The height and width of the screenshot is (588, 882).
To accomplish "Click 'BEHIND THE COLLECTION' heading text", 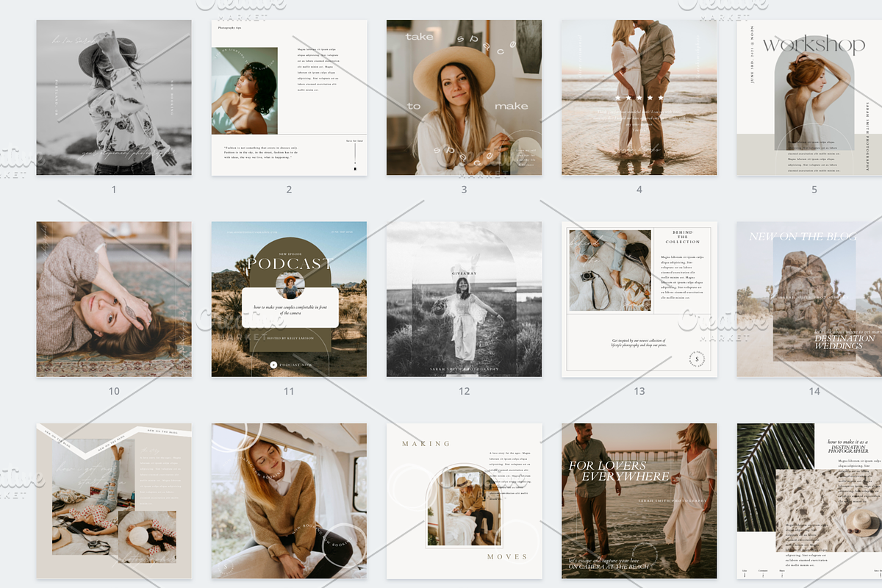I will click(x=683, y=237).
